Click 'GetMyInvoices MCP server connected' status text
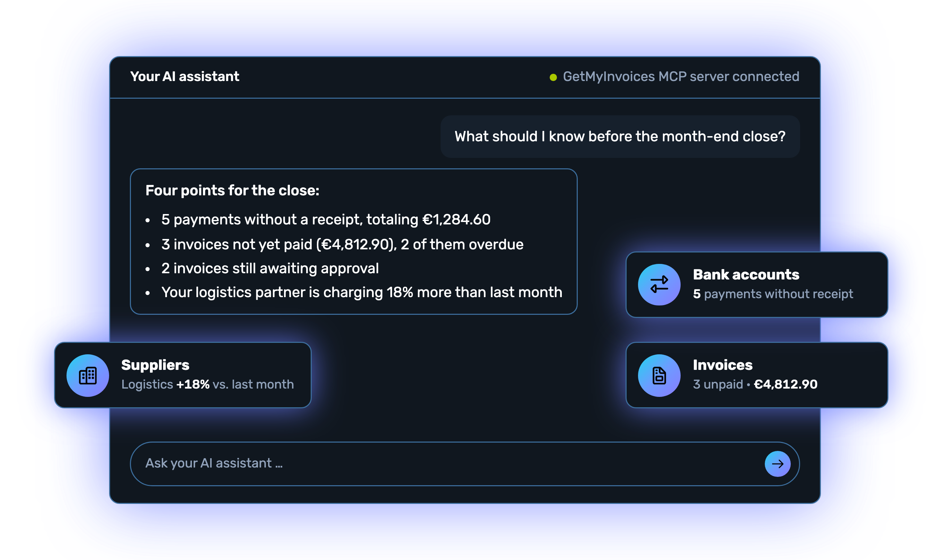The width and height of the screenshot is (930, 560). pos(681,77)
